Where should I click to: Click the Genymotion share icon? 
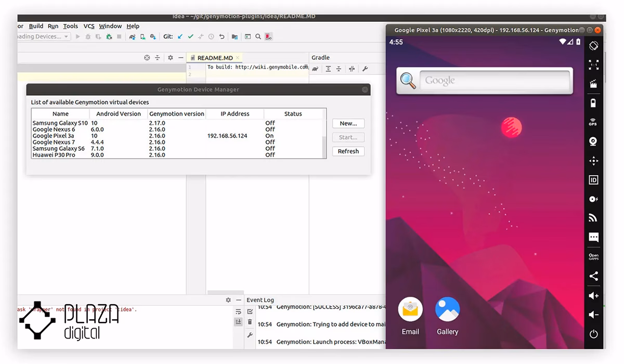coord(593,276)
